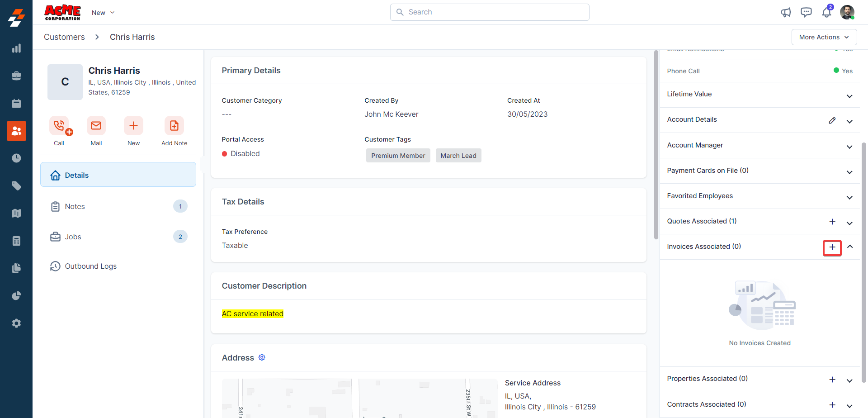Viewport: 868px width, 418px height.
Task: Expand the Lifetime Value section
Action: click(849, 96)
